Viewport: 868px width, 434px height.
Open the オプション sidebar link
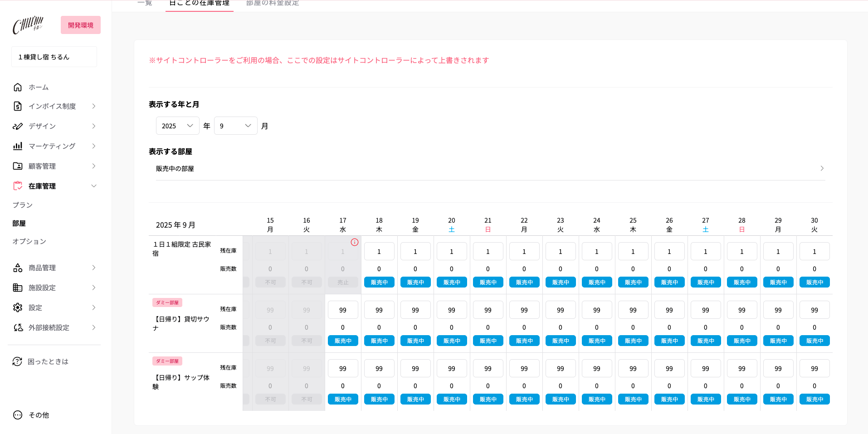pos(29,241)
